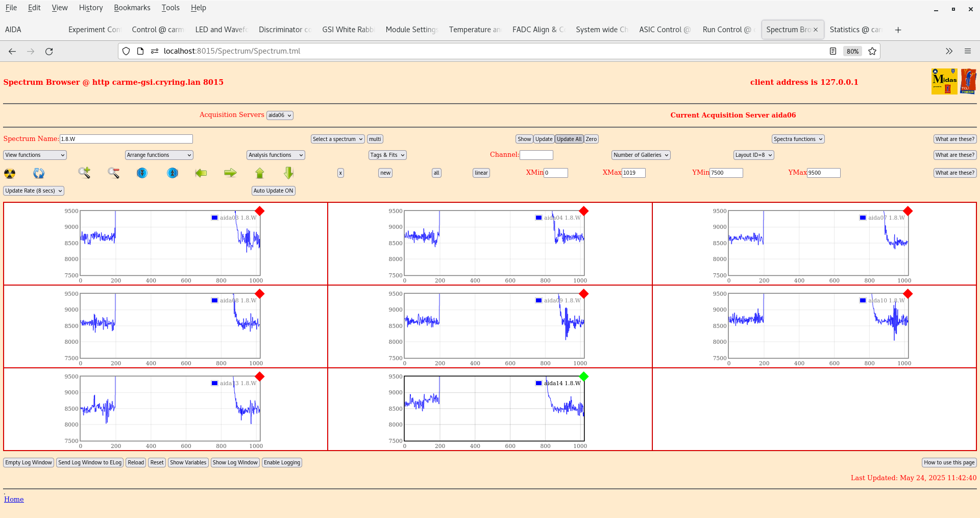Open the Spectra functions dropdown

(797, 138)
